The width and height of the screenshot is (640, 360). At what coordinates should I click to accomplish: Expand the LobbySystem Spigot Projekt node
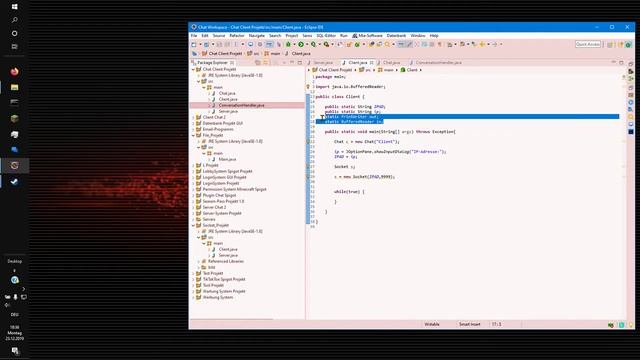(x=193, y=171)
